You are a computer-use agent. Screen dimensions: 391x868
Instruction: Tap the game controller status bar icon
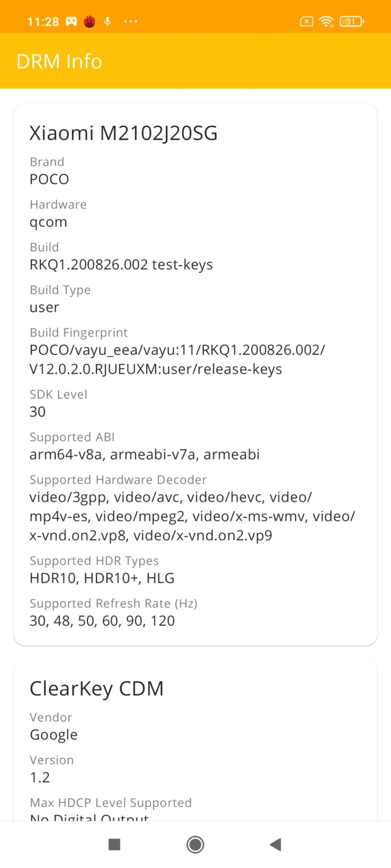tap(72, 21)
